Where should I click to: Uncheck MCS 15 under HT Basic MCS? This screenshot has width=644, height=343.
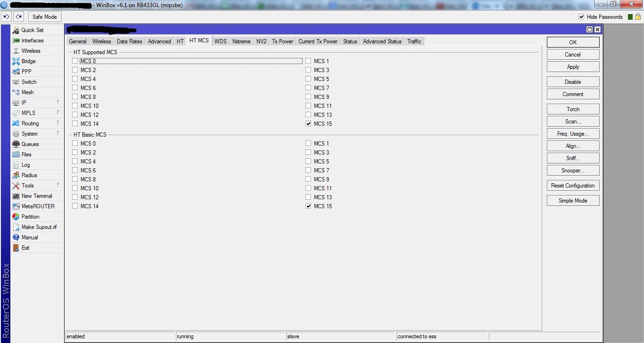pos(308,206)
